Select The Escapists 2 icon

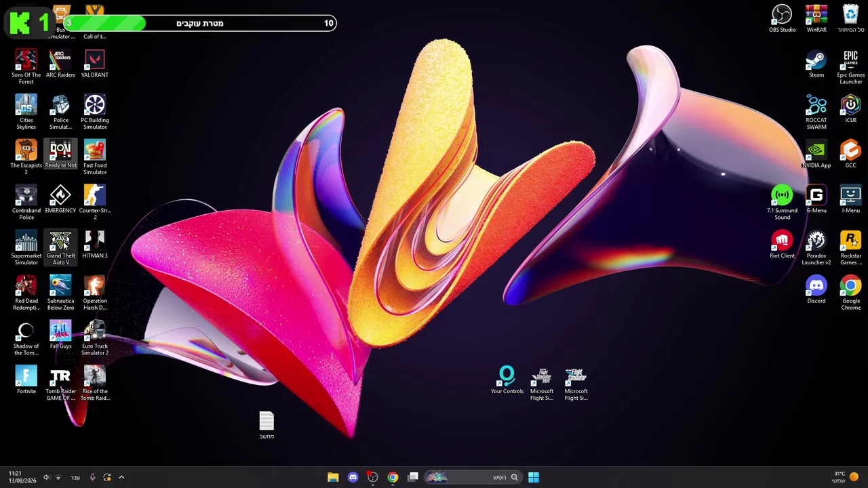(x=26, y=157)
